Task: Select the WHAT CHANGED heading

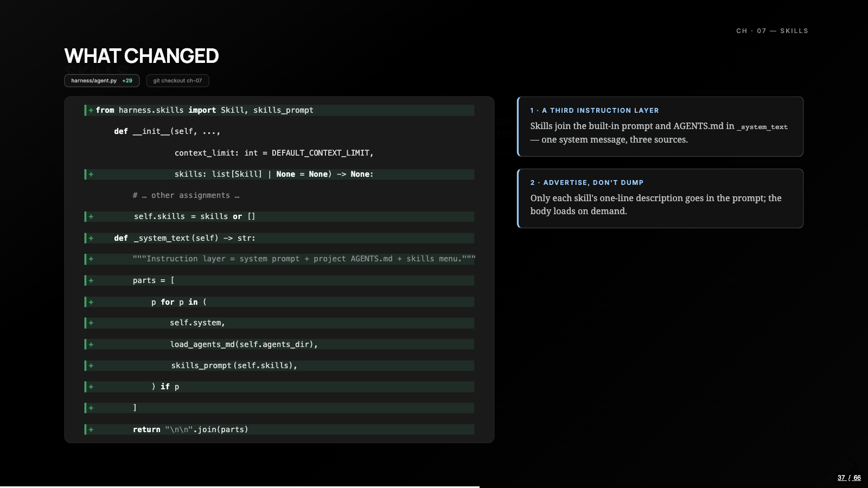Action: coord(142,56)
